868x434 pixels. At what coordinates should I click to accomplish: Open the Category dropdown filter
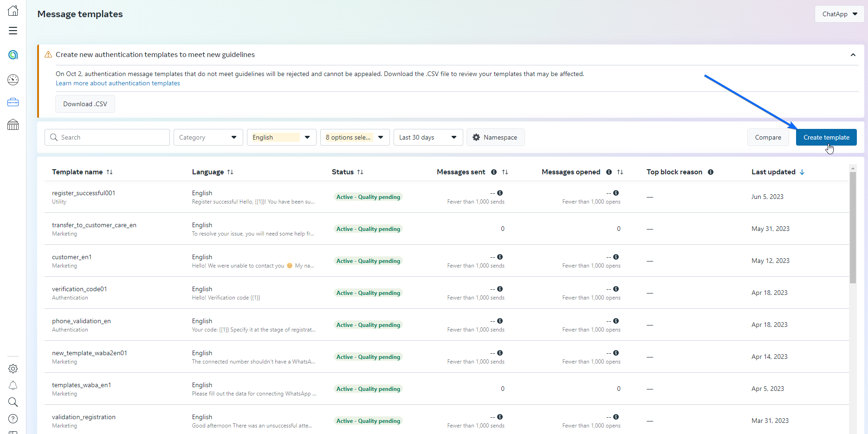(x=208, y=137)
